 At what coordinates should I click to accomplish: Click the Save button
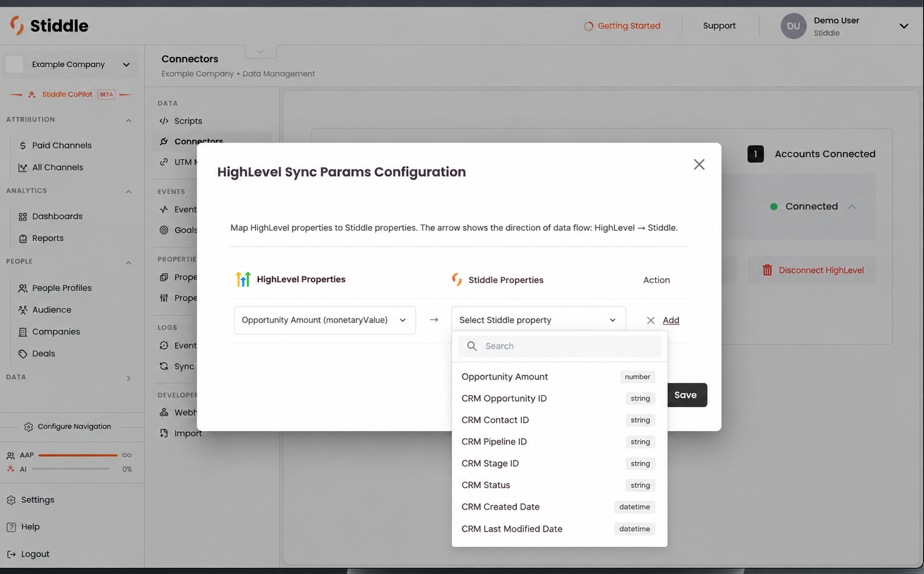click(x=686, y=395)
